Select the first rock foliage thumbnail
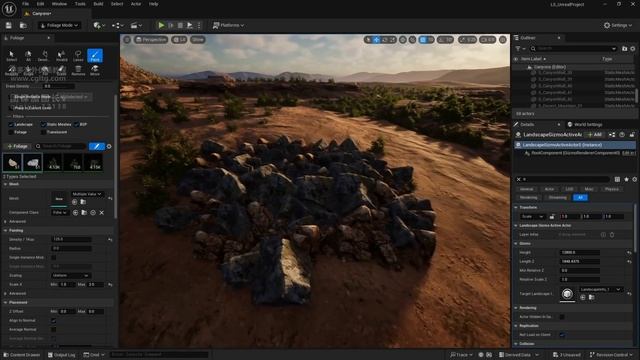This screenshot has height=360, width=640. (x=12, y=162)
